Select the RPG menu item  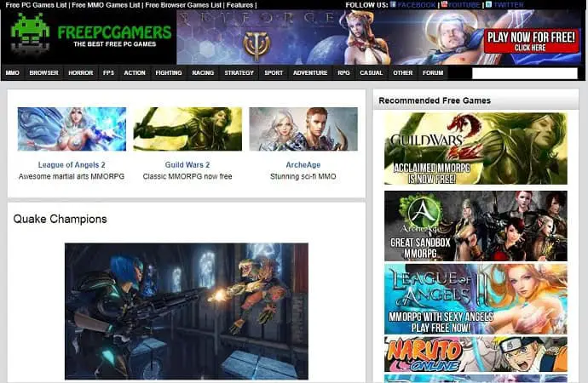[x=343, y=72]
